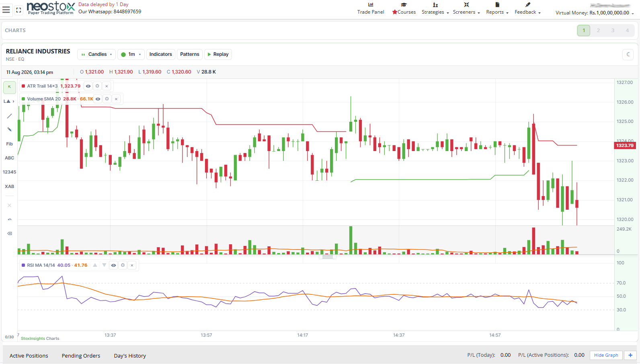Switch to chart layout 4
The image size is (640, 364).
627,31
